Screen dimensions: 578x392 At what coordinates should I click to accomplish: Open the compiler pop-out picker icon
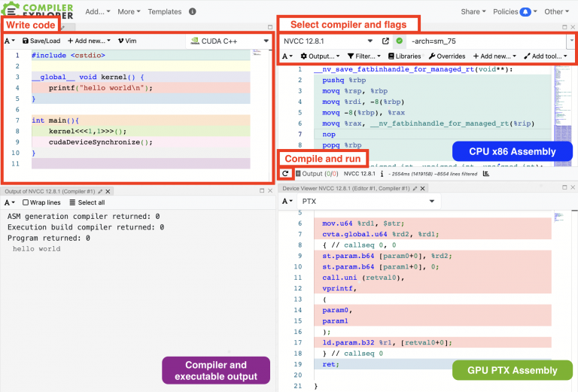click(x=385, y=41)
